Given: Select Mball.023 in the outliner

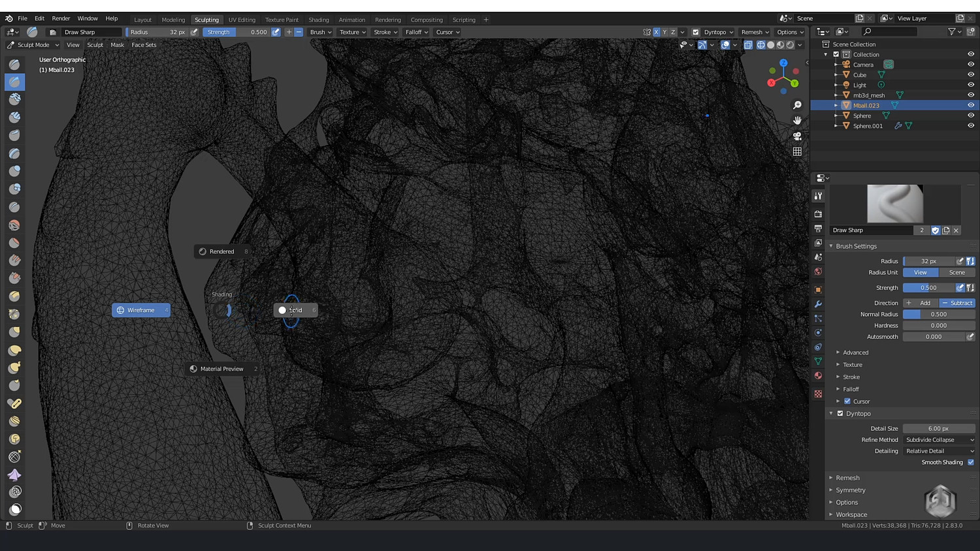Looking at the screenshot, I should pyautogui.click(x=866, y=105).
